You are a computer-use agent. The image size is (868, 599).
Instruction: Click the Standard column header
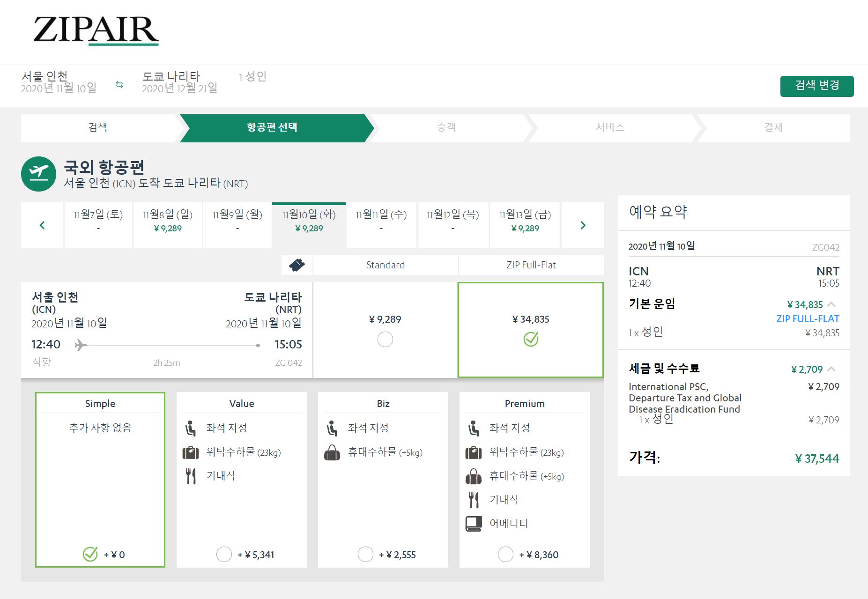(386, 265)
